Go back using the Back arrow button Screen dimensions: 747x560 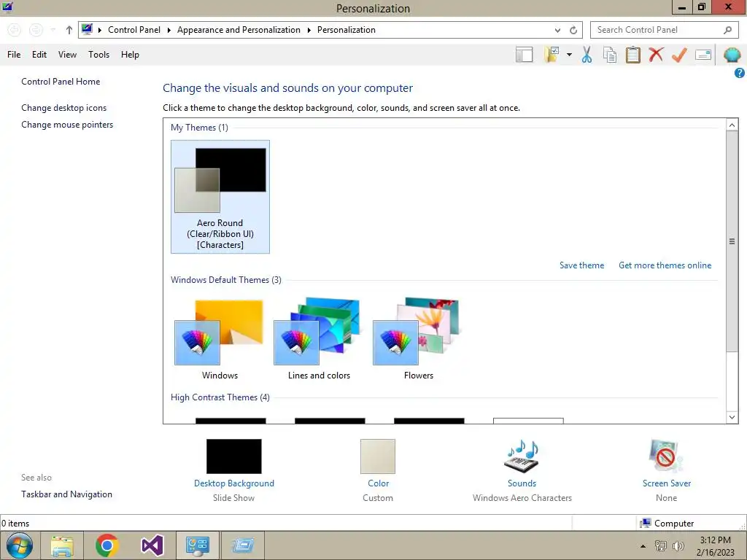(x=15, y=30)
